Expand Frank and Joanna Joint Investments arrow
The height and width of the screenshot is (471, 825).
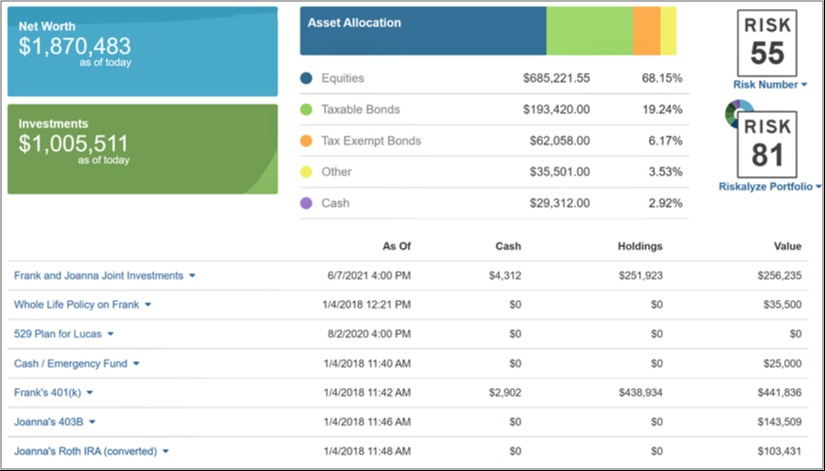click(x=192, y=276)
